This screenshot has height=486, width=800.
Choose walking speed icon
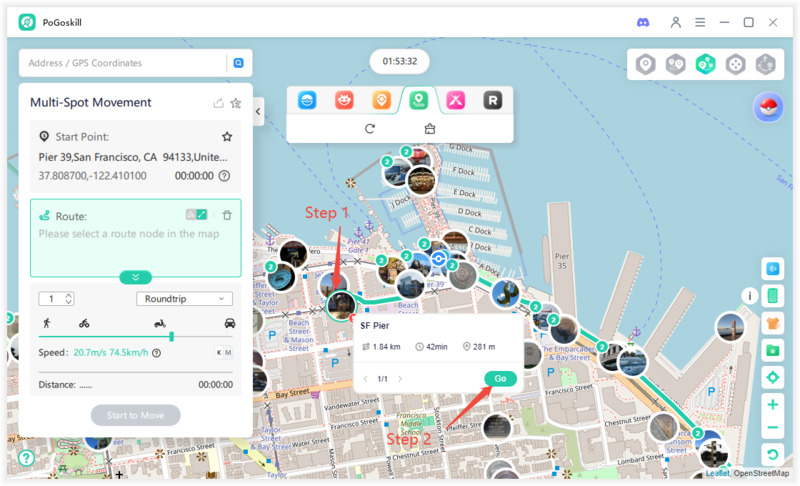pos(47,323)
